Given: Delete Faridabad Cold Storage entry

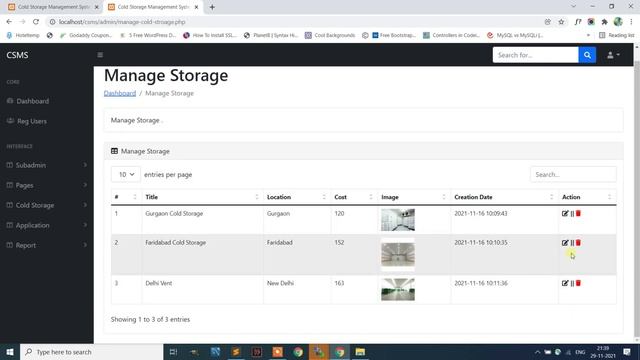Looking at the screenshot, I should coord(578,242).
